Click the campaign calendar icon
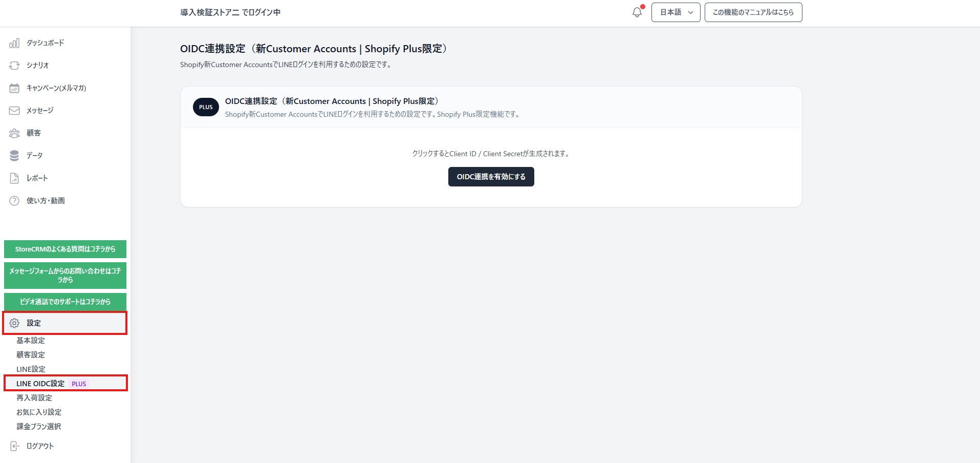This screenshot has width=980, height=463. (x=14, y=88)
